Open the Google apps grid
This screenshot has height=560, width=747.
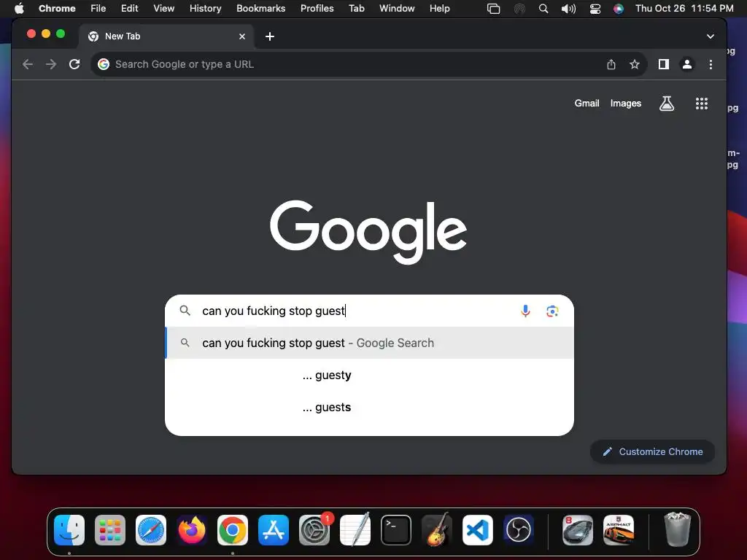pos(701,104)
